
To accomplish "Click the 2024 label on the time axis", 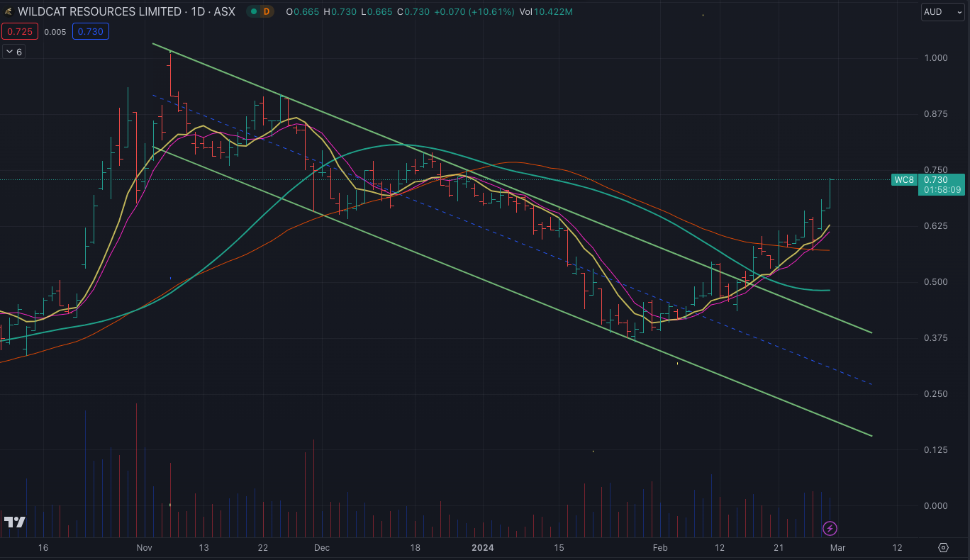I will pyautogui.click(x=483, y=548).
